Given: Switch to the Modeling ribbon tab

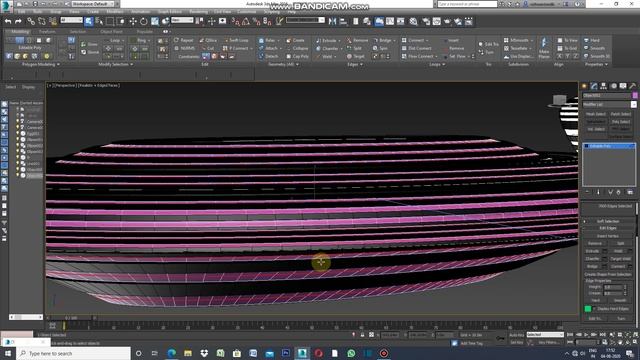Looking at the screenshot, I should pos(19,31).
